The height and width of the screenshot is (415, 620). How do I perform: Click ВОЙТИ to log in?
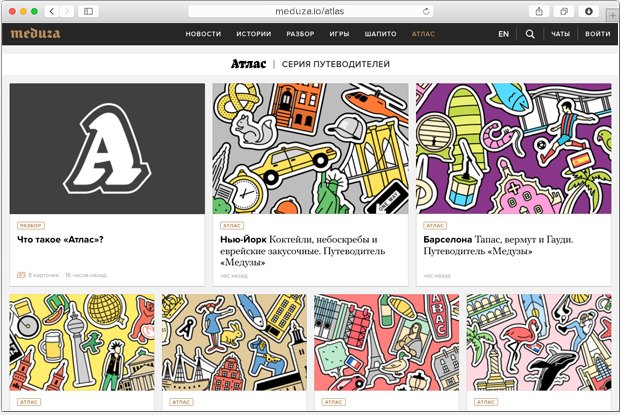pos(597,34)
